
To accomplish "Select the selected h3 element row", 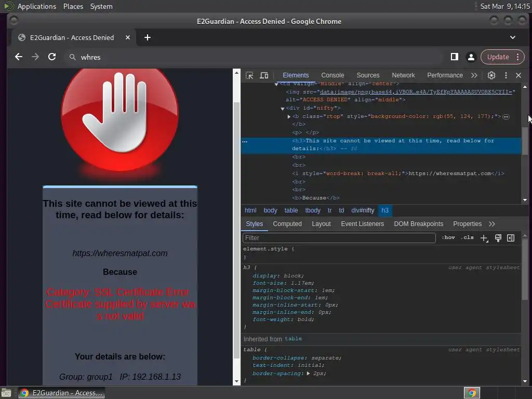I will point(381,144).
